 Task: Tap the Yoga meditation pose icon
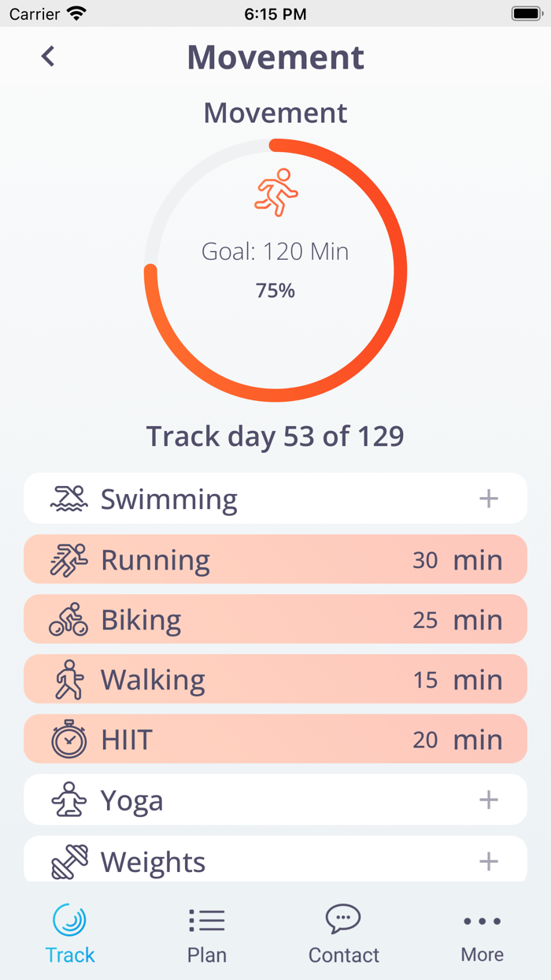coord(68,800)
